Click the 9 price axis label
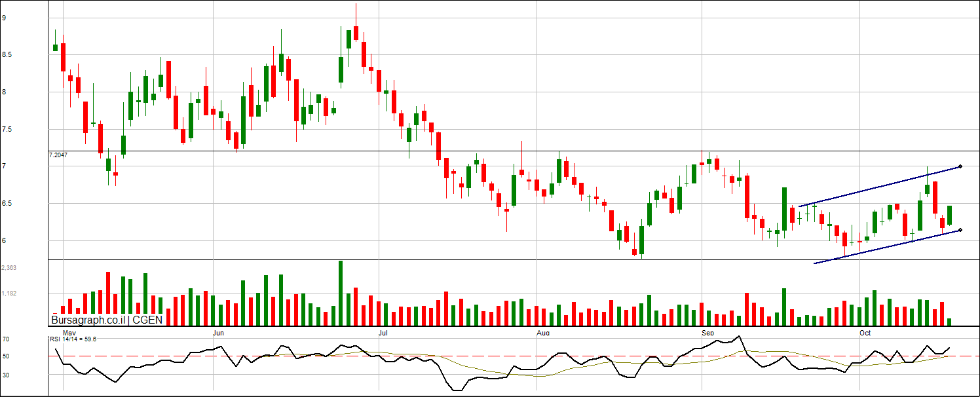980x397 pixels. [x=4, y=18]
